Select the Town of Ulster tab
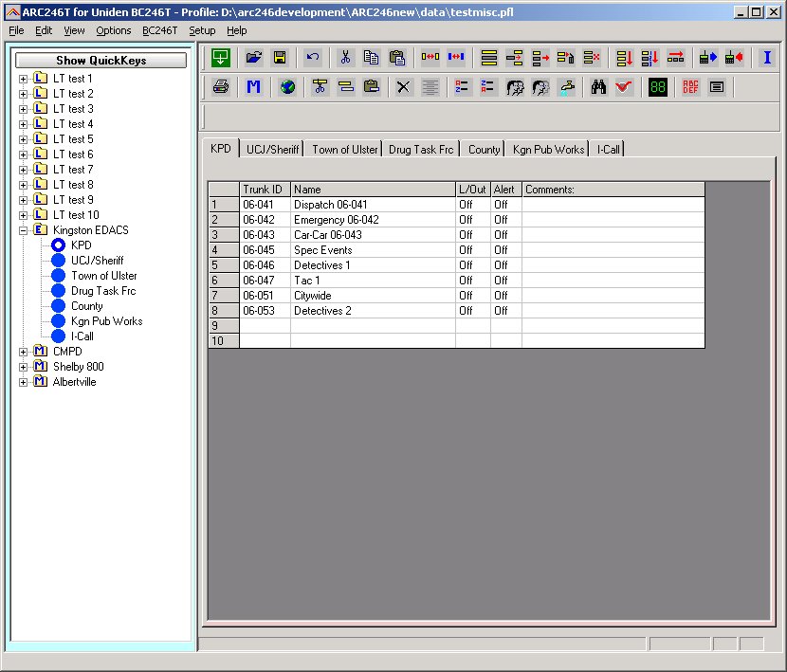This screenshot has width=787, height=672. (x=345, y=149)
